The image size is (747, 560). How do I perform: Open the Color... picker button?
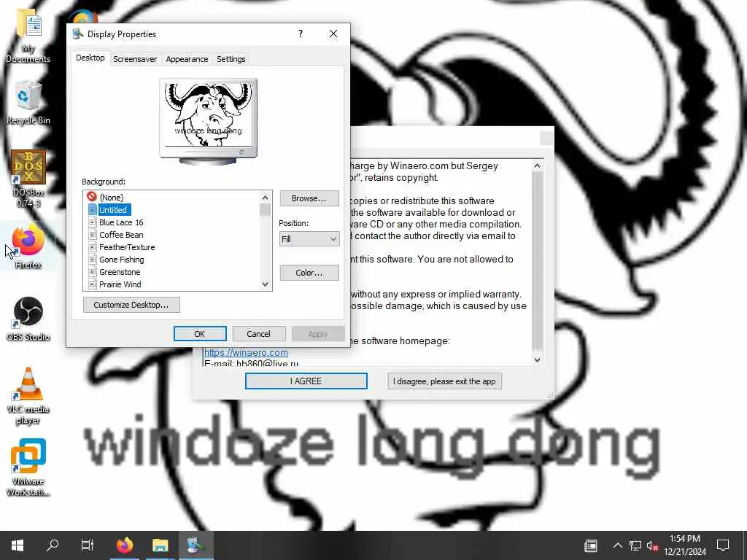pyautogui.click(x=309, y=273)
